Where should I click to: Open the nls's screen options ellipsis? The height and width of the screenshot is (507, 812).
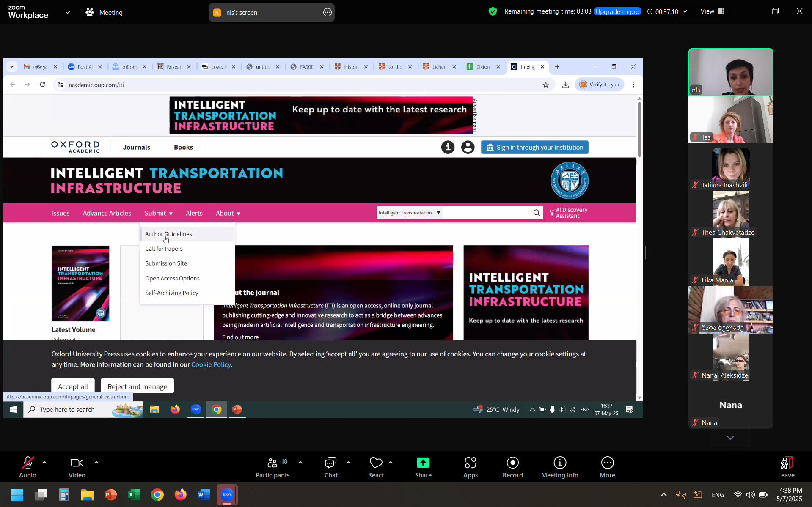327,12
